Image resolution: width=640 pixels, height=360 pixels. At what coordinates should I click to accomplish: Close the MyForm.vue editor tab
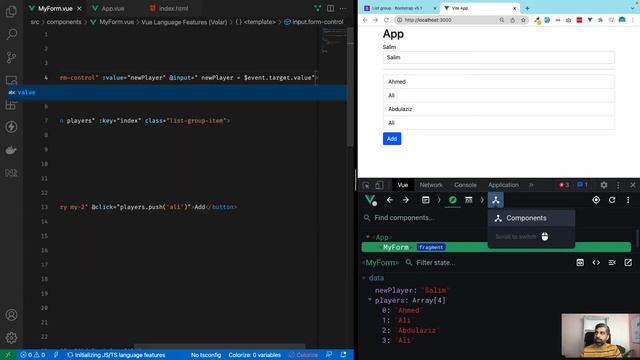pos(79,9)
